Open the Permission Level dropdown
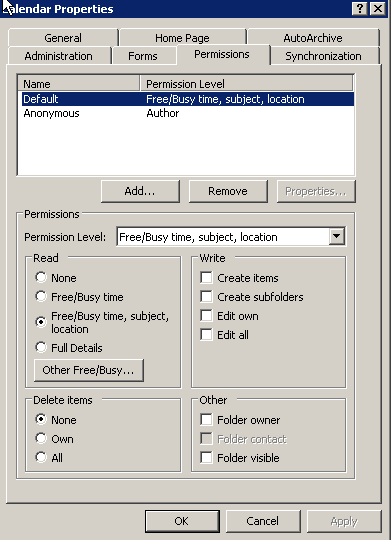The image size is (391, 540). coord(337,237)
